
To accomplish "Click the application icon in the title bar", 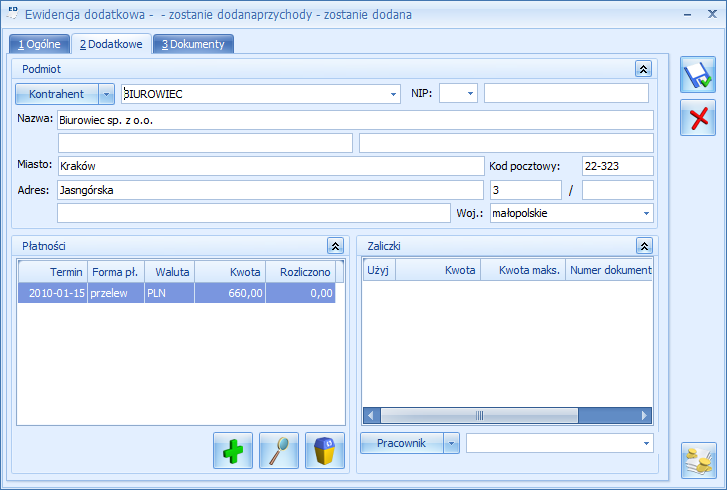I will [12, 13].
